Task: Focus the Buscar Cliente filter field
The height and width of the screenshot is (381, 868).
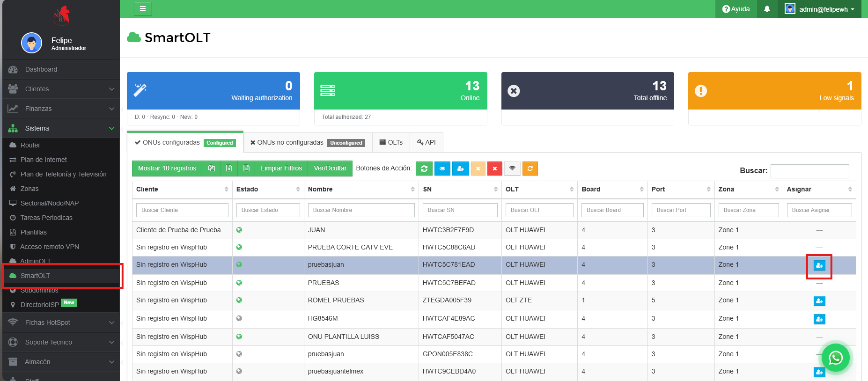Action: coord(182,210)
